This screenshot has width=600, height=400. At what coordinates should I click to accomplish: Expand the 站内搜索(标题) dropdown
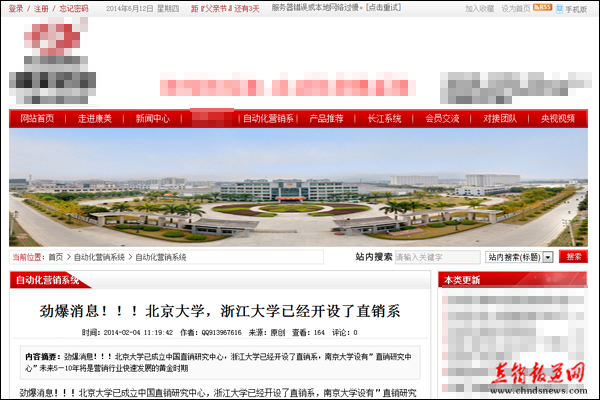tap(519, 257)
